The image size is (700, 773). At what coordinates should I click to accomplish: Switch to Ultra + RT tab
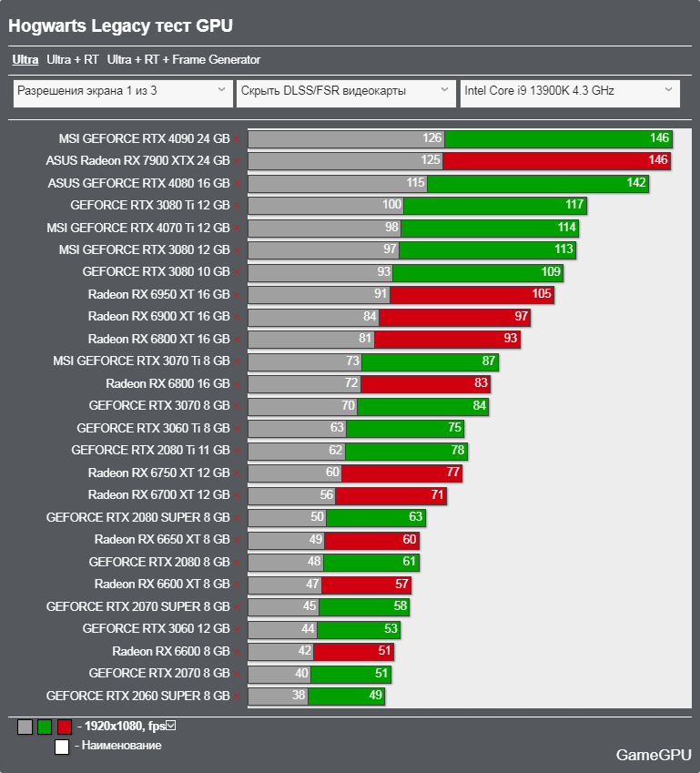click(x=73, y=60)
